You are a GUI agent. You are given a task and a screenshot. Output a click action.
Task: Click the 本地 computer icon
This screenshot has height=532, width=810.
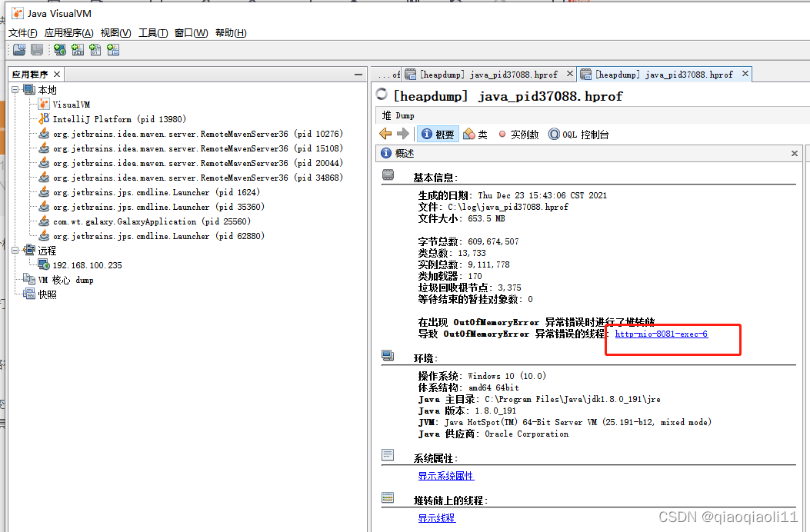tap(29, 90)
